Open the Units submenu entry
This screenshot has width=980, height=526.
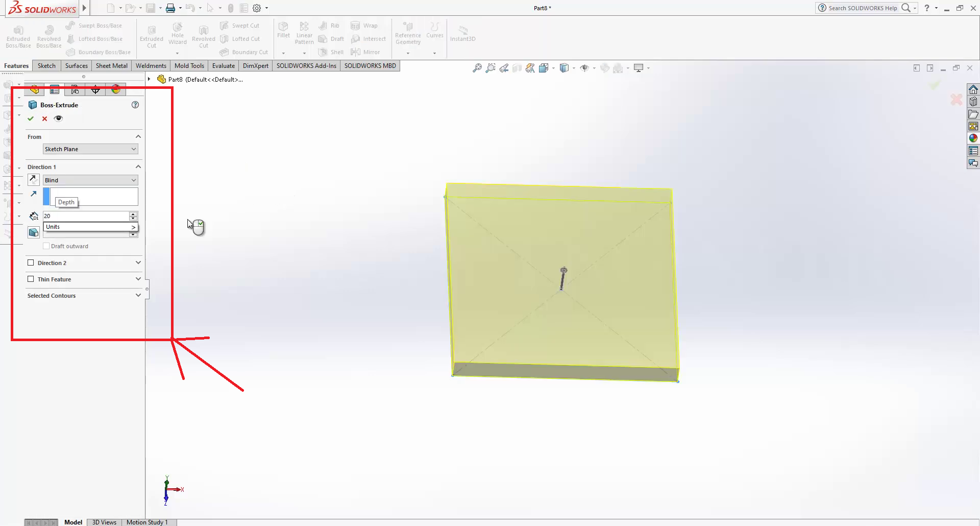90,227
